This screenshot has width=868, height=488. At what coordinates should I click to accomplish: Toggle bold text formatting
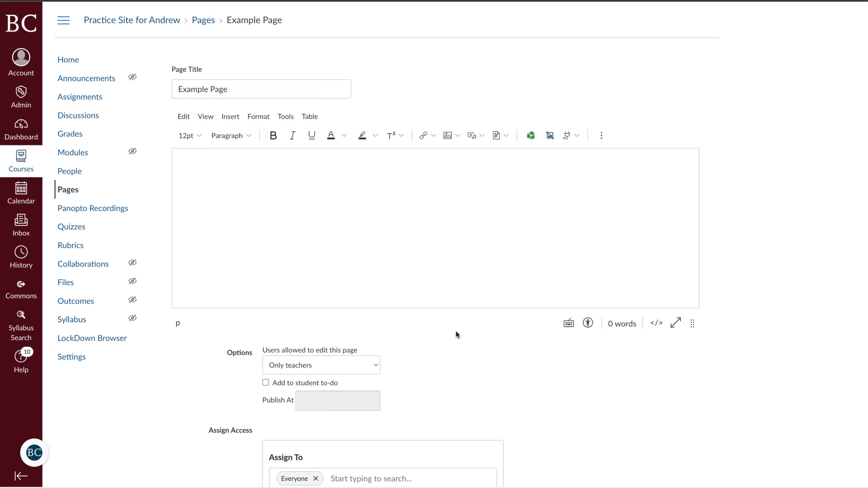pos(273,135)
